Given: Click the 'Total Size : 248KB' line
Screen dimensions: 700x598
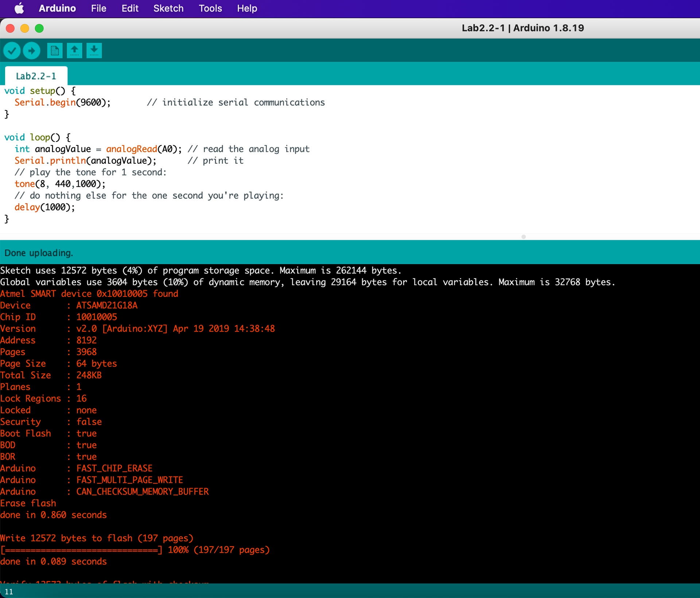Looking at the screenshot, I should [51, 376].
